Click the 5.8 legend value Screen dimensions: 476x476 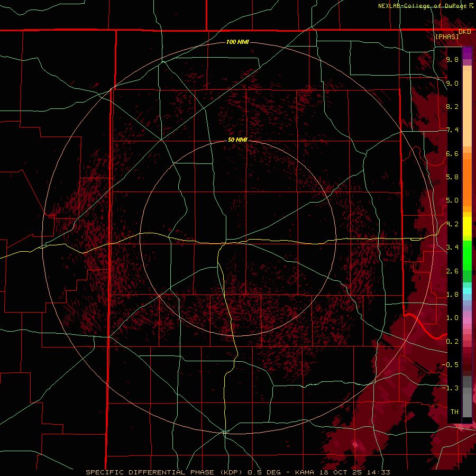point(452,177)
